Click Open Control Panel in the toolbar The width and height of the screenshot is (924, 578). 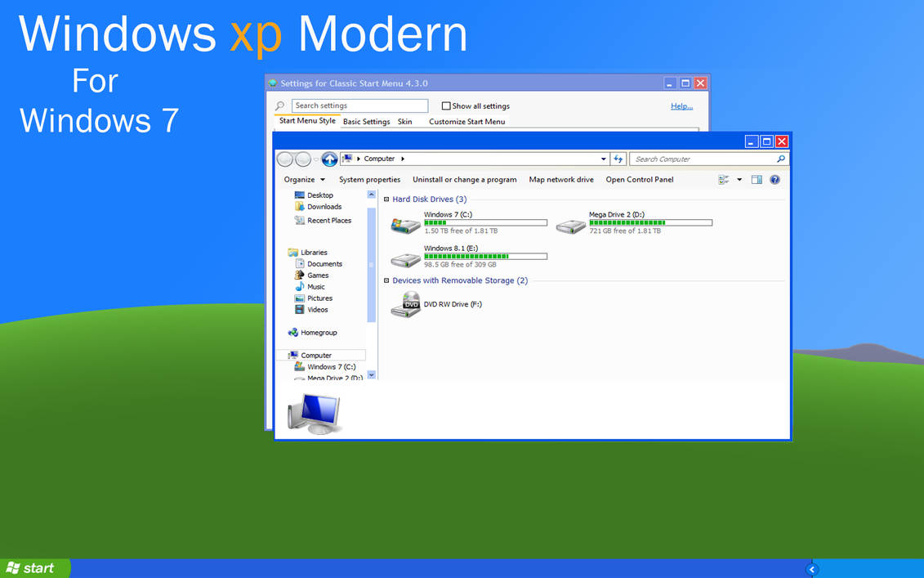[639, 179]
